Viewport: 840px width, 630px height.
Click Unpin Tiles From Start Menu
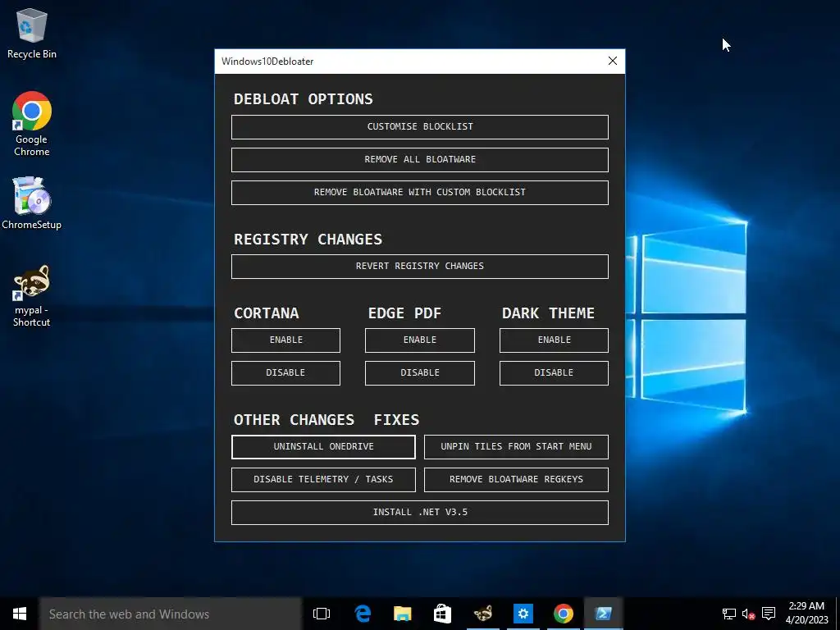(517, 447)
